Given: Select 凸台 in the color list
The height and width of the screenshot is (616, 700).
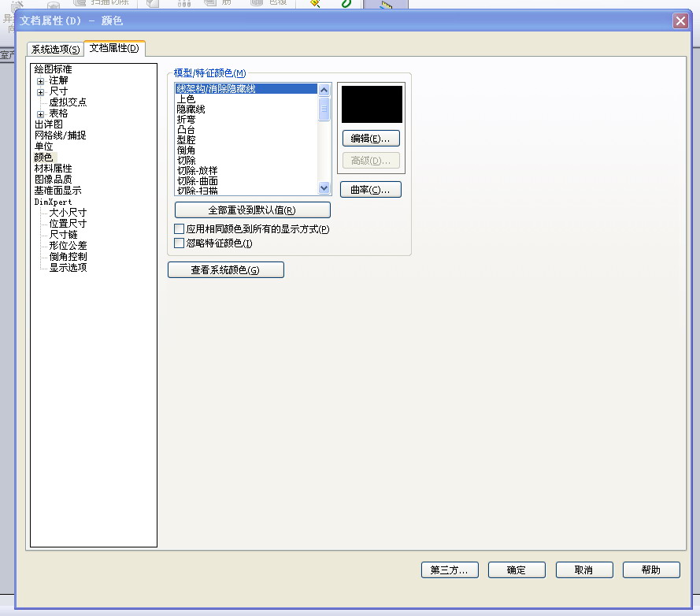Looking at the screenshot, I should click(246, 130).
